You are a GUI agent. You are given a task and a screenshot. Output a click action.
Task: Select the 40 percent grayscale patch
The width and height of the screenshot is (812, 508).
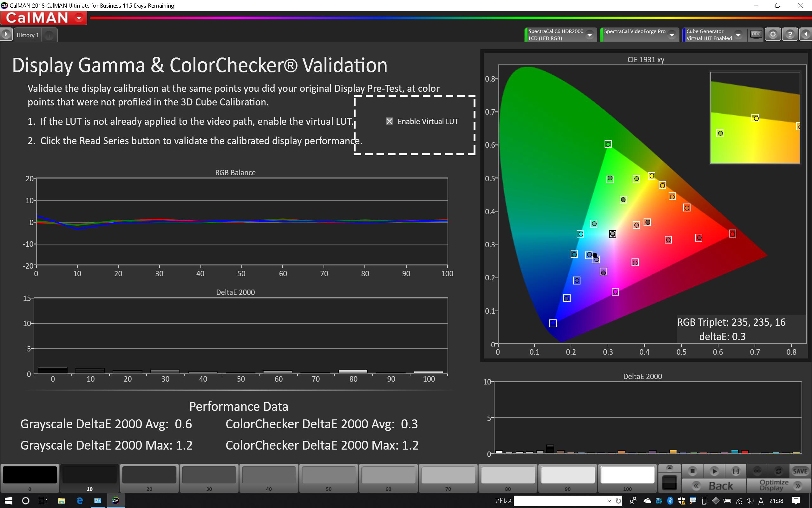pos(269,478)
